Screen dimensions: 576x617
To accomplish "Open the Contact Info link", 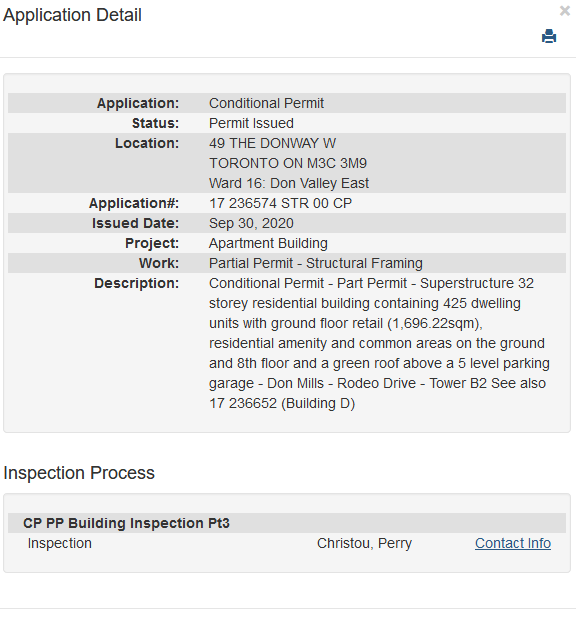I will (513, 543).
